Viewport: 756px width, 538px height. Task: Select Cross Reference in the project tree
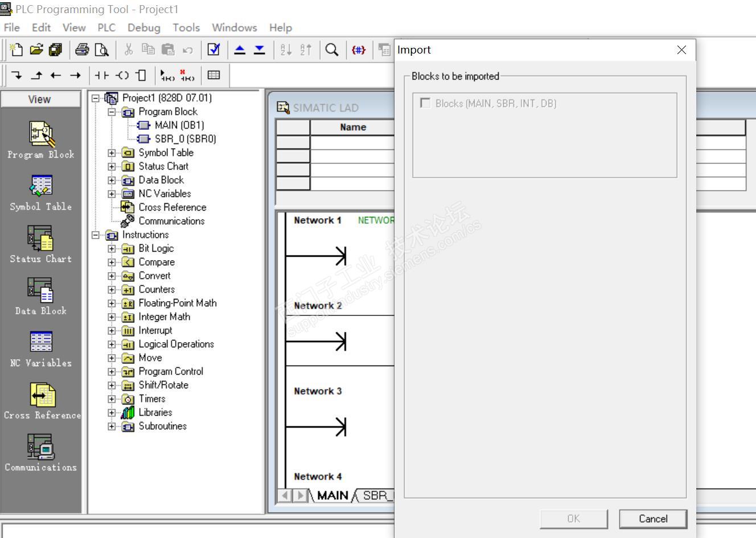pos(172,207)
